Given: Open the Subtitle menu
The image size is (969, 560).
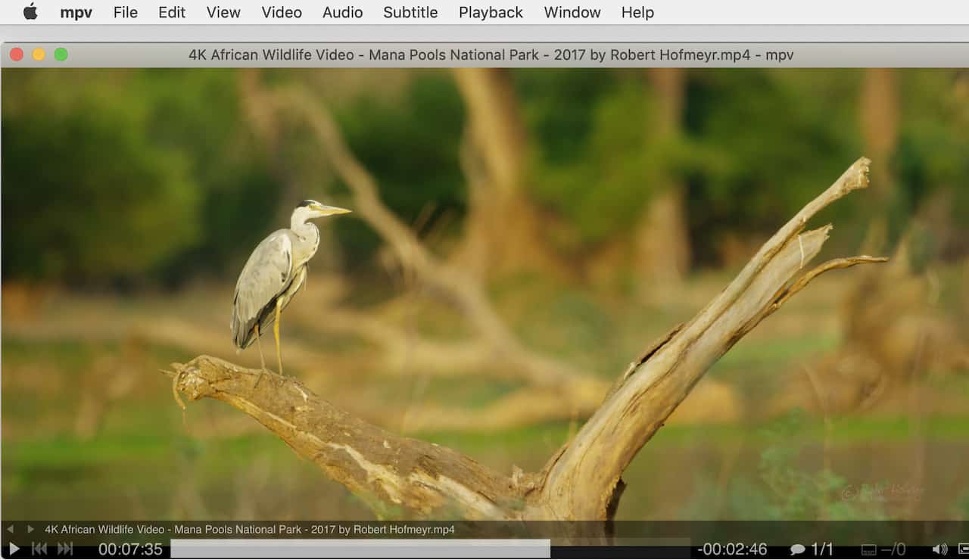Looking at the screenshot, I should (x=410, y=12).
